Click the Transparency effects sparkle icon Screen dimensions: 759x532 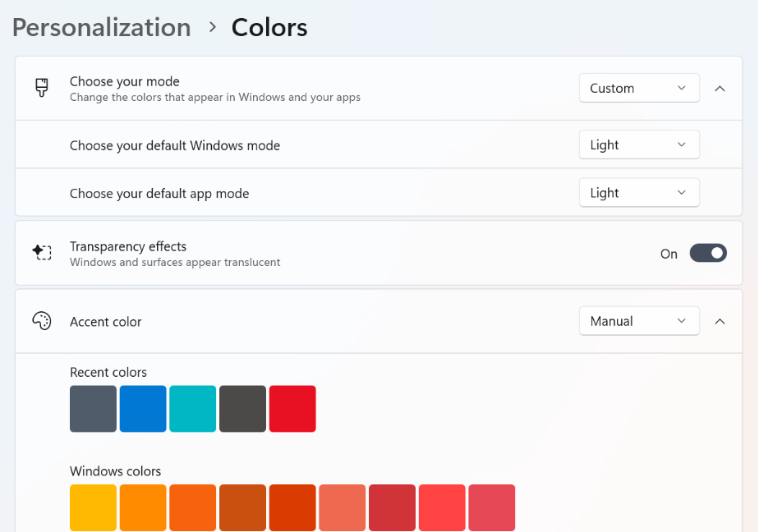[x=42, y=252]
